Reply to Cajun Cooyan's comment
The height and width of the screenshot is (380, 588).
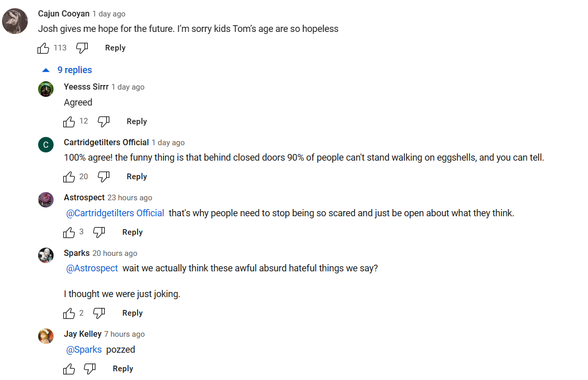(115, 48)
